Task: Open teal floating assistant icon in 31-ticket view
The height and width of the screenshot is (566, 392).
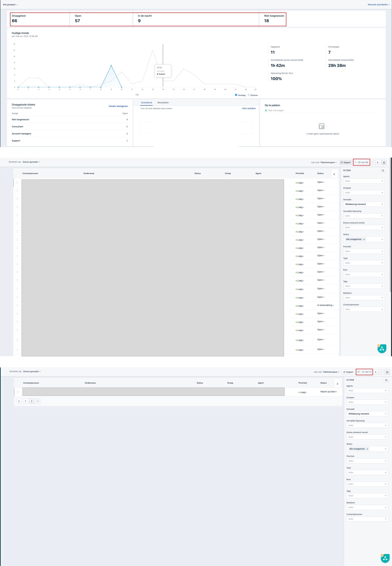Action: click(x=385, y=558)
